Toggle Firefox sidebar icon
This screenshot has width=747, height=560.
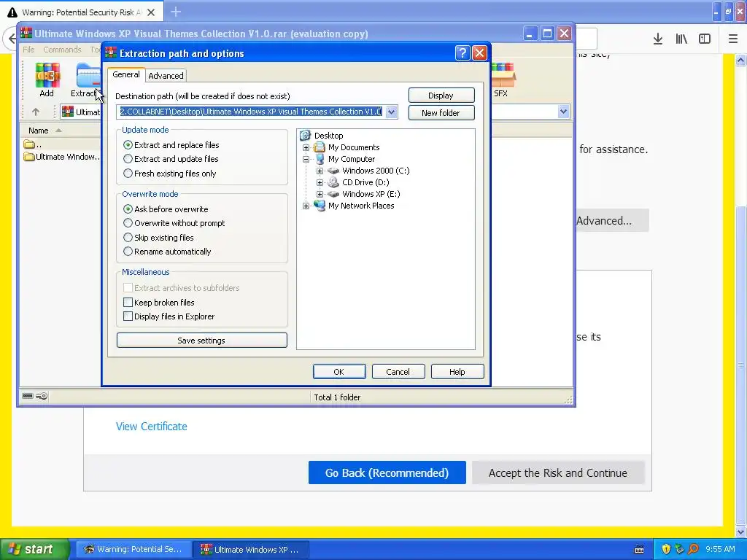705,39
